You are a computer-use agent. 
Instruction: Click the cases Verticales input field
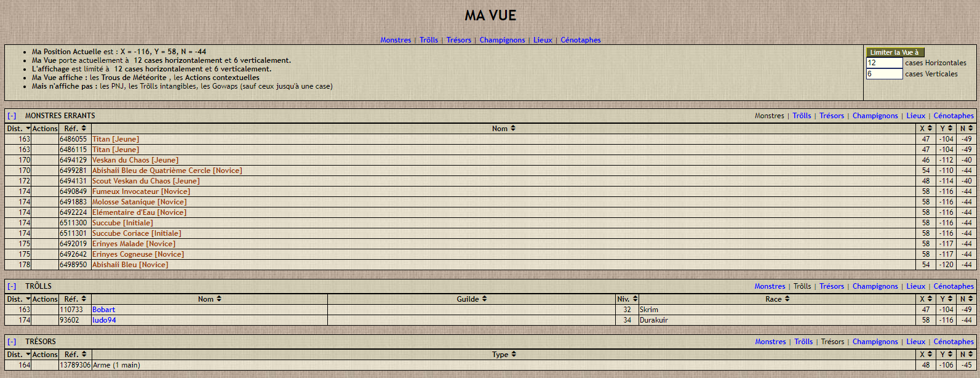pyautogui.click(x=884, y=74)
